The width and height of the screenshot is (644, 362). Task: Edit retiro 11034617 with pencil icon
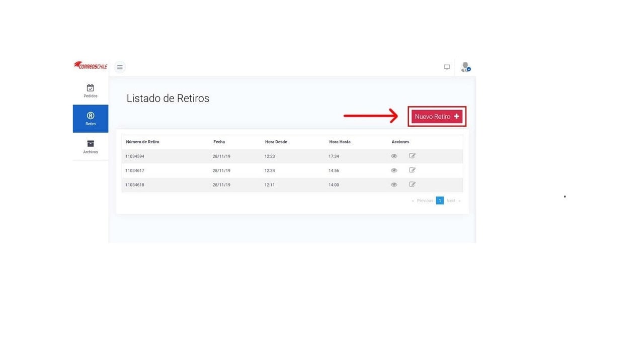pos(412,170)
